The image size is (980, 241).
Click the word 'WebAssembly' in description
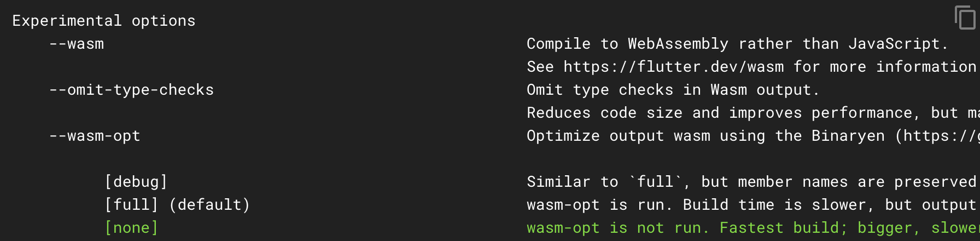(x=678, y=44)
